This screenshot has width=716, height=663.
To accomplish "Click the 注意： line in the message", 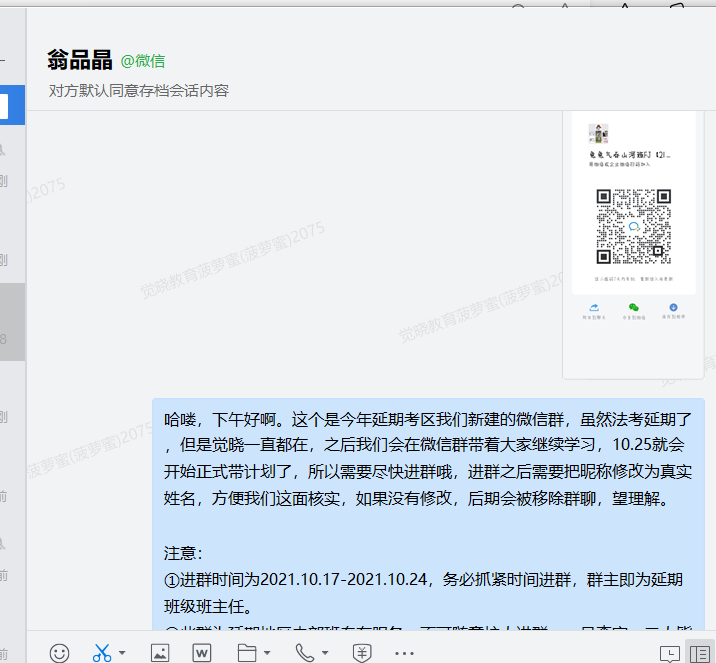I will 183,553.
